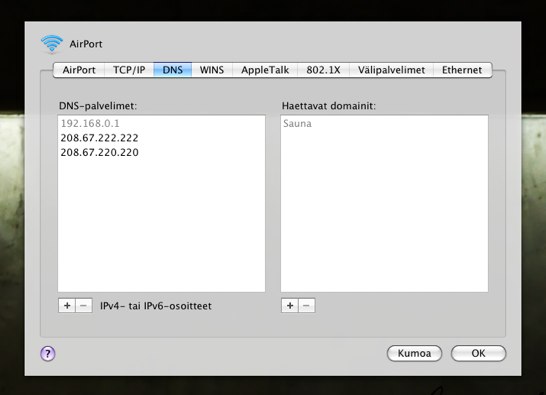The height and width of the screenshot is (395, 546).
Task: Select DNS server 192.168.0.1
Action: click(x=161, y=123)
